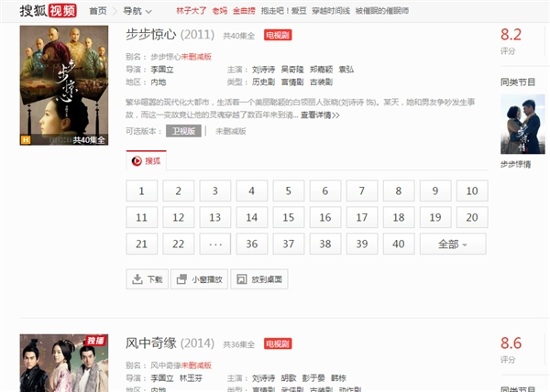
Task: Click the 小窗播放 mini-window button
Action: coord(199,279)
